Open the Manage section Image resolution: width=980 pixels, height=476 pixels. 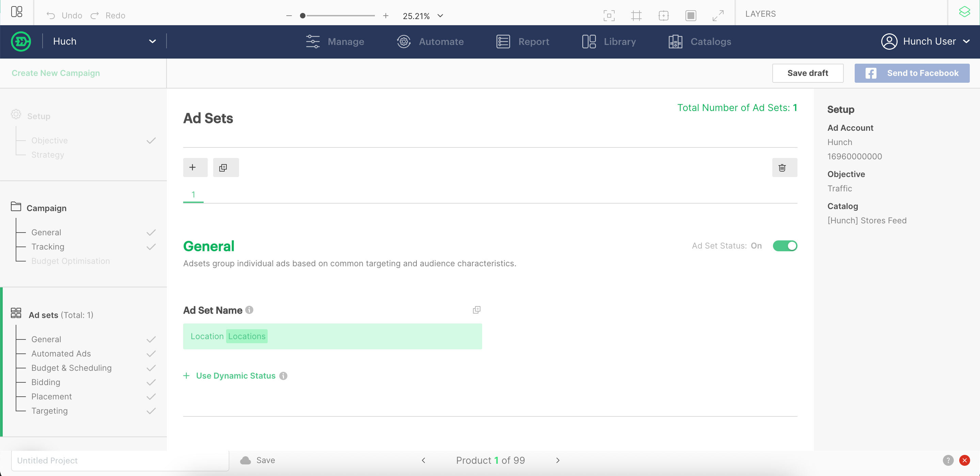[345, 42]
